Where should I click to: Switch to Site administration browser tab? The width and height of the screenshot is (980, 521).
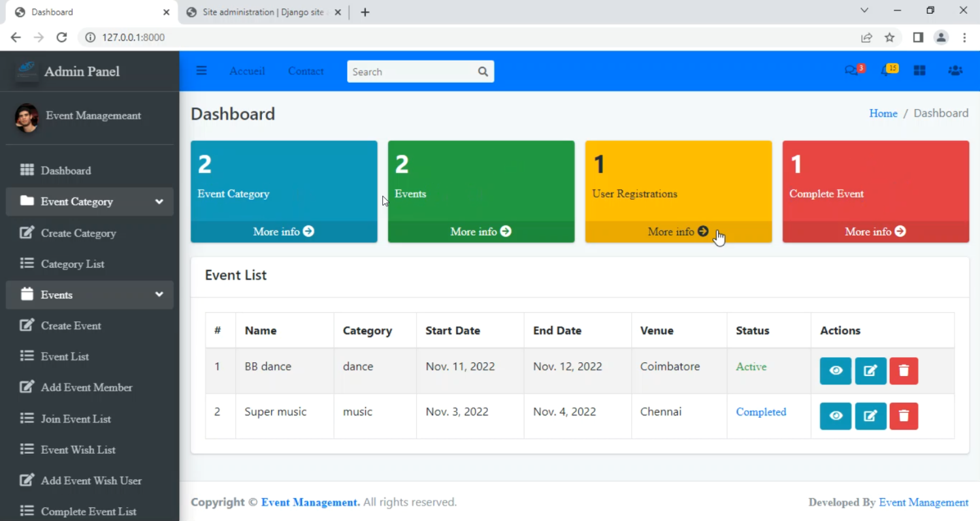(263, 12)
